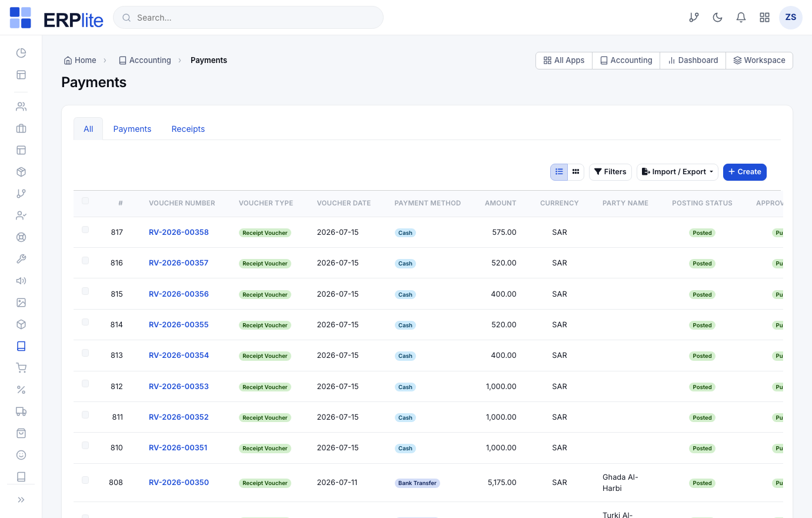Go to Home breadcrumb

80,60
